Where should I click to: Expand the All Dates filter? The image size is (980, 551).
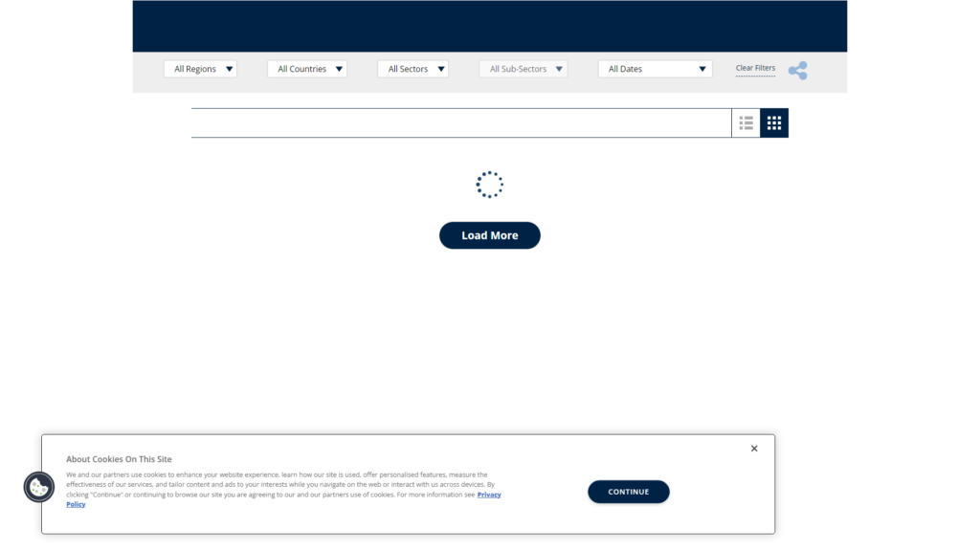655,69
